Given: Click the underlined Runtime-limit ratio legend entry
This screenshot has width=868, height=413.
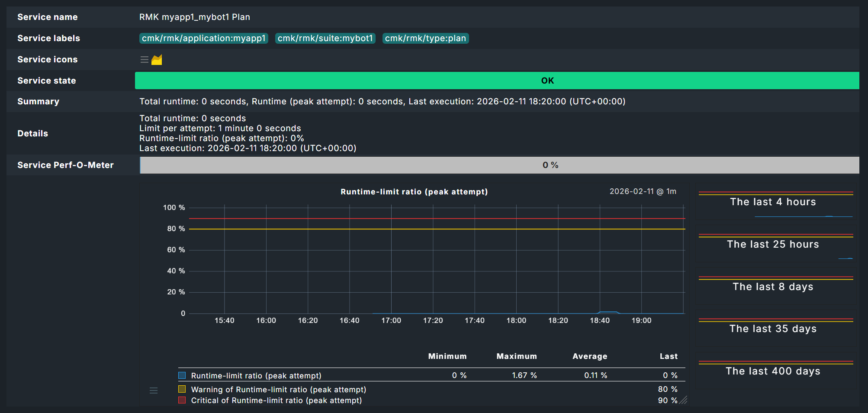Looking at the screenshot, I should [255, 375].
